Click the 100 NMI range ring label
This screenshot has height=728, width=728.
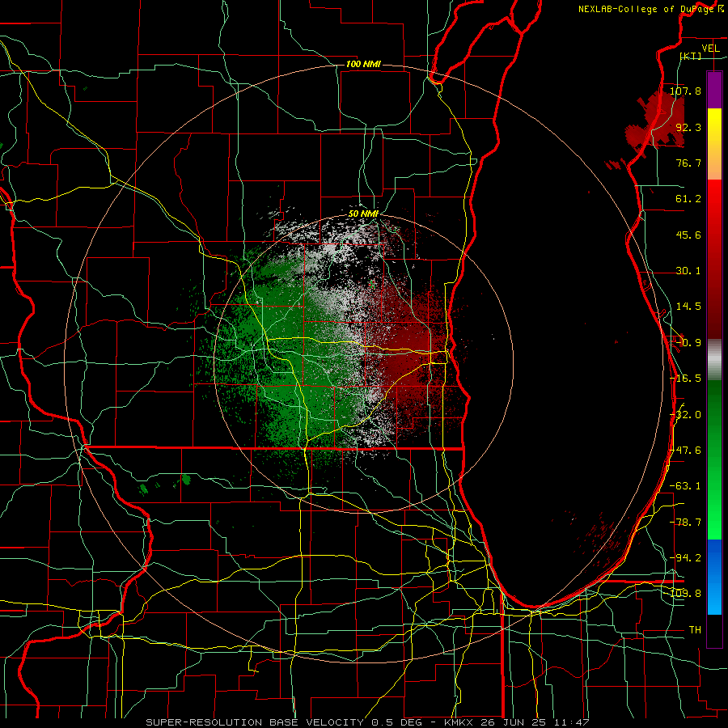tap(363, 64)
